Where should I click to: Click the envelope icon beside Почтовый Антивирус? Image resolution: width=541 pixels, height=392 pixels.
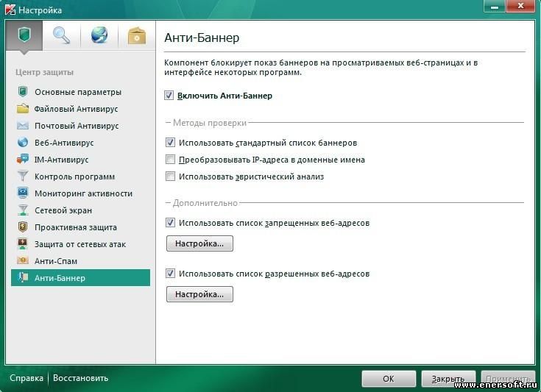point(23,126)
